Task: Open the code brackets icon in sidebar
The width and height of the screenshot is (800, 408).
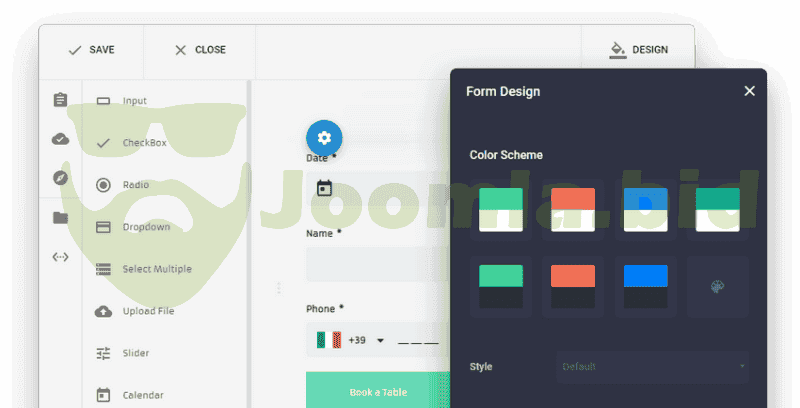Action: tap(60, 257)
